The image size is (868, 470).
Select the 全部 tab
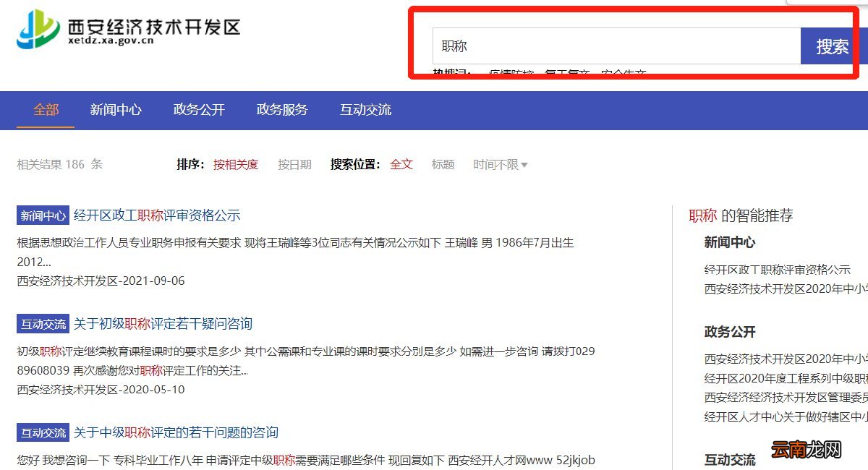(46, 110)
